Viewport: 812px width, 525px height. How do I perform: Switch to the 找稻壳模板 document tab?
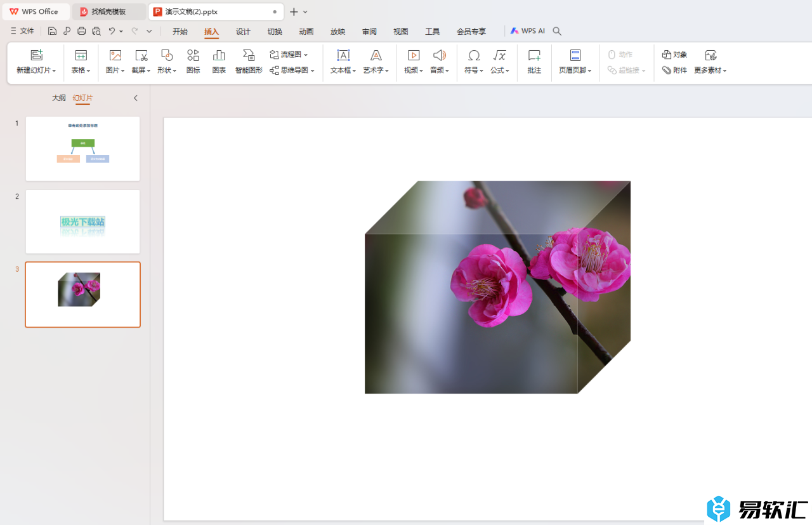[108, 11]
